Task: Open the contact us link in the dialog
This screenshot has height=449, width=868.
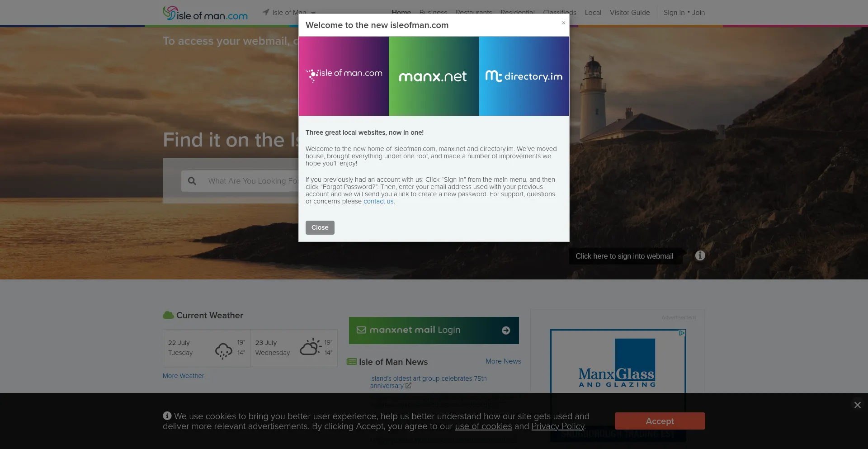Action: [378, 201]
